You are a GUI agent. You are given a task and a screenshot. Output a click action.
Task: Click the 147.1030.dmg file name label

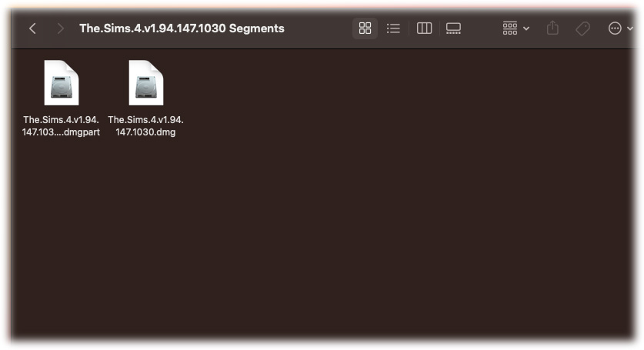[x=145, y=125]
